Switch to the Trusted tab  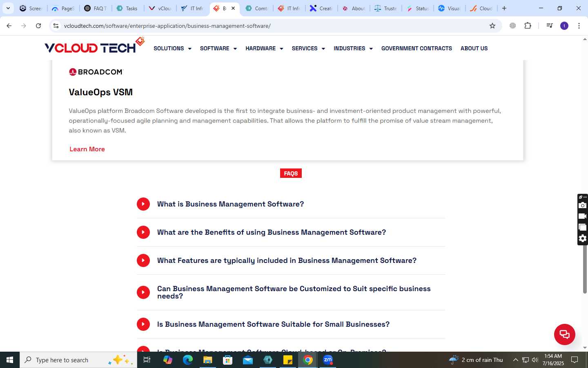pos(386,8)
